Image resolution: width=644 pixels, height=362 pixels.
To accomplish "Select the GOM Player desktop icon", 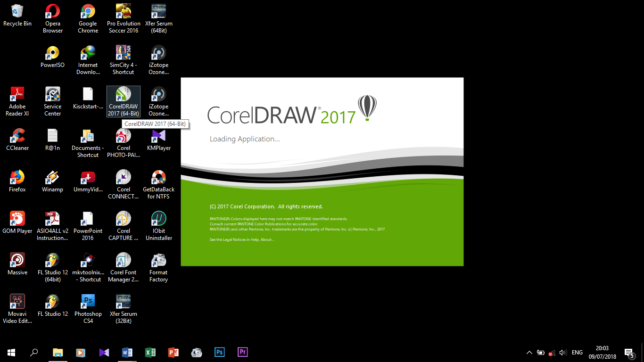I will [17, 223].
